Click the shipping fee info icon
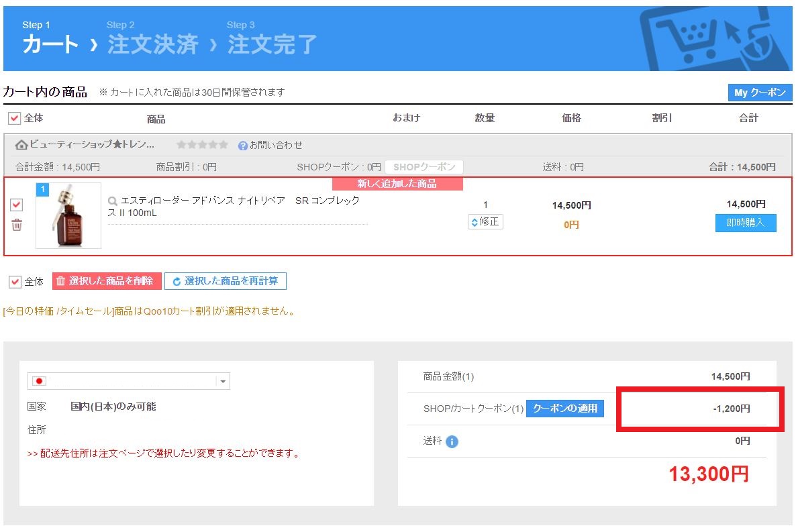Viewport: 796px width, 532px height. tap(452, 441)
